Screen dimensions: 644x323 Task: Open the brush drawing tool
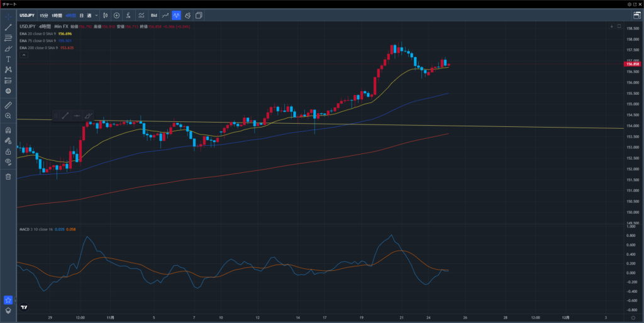[x=8, y=48]
